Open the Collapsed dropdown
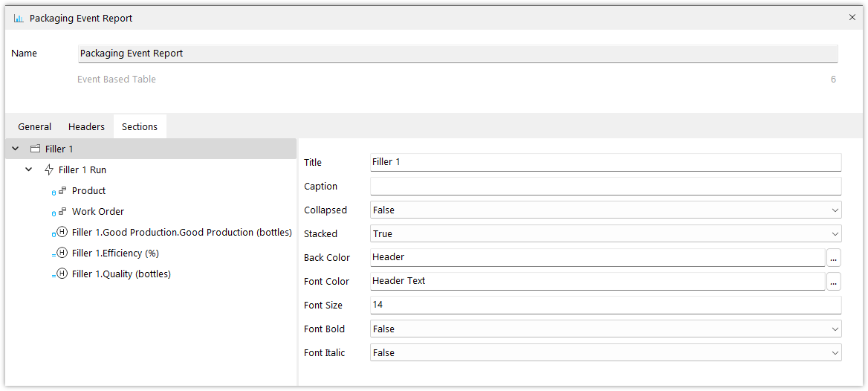Image resolution: width=868 pixels, height=391 pixels. tap(606, 210)
